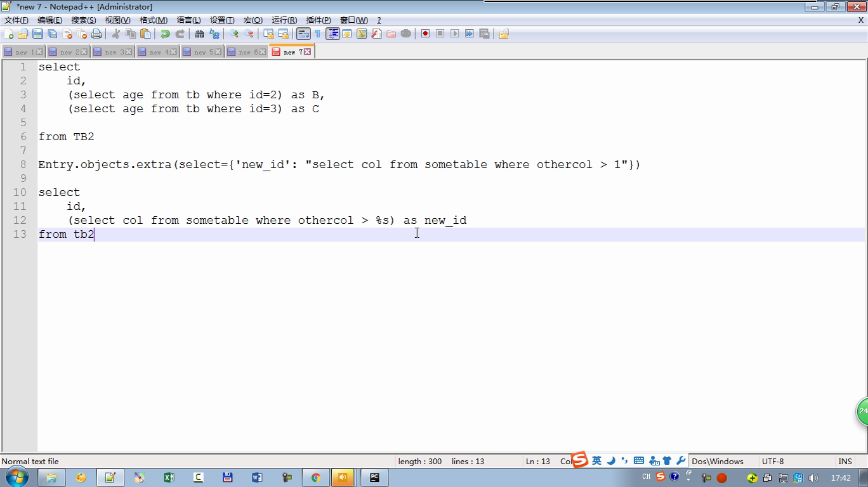Play back the recorded macro
The image size is (868, 487).
[x=454, y=34]
